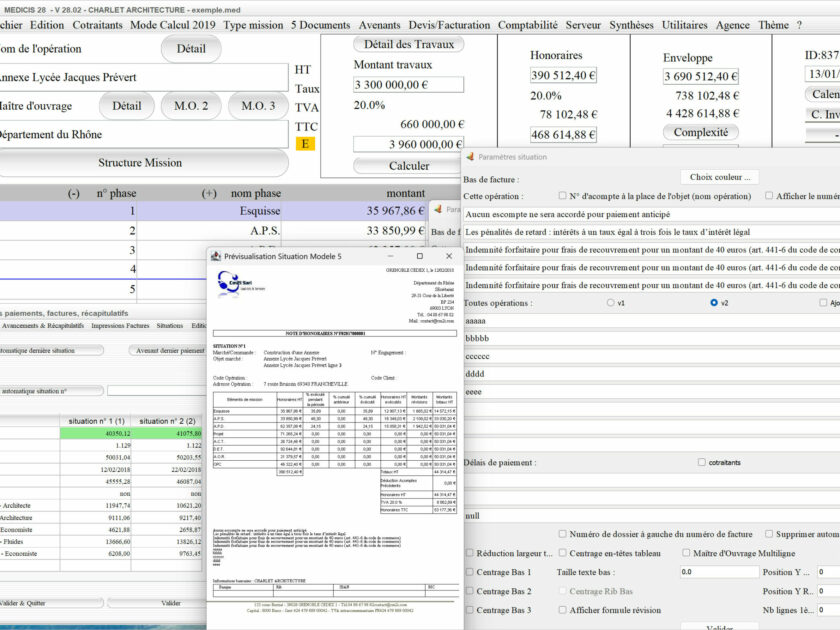Screen dimensions: 840x630
Task: Select the v2 radio option
Action: 714,303
